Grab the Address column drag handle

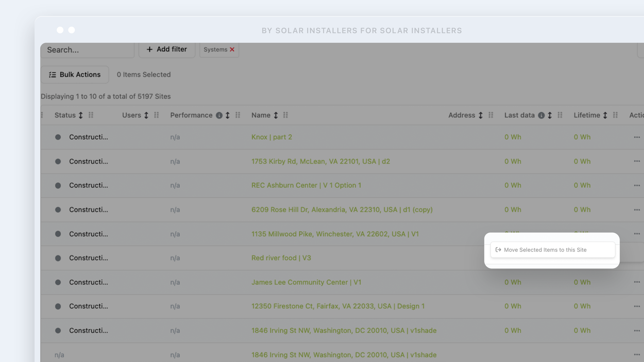(x=491, y=115)
